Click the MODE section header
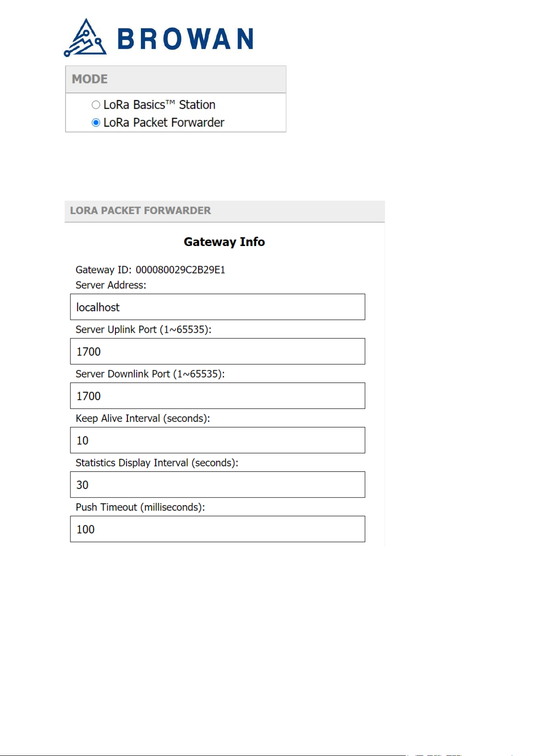Image resolution: width=535 pixels, height=756 pixels. [x=175, y=79]
